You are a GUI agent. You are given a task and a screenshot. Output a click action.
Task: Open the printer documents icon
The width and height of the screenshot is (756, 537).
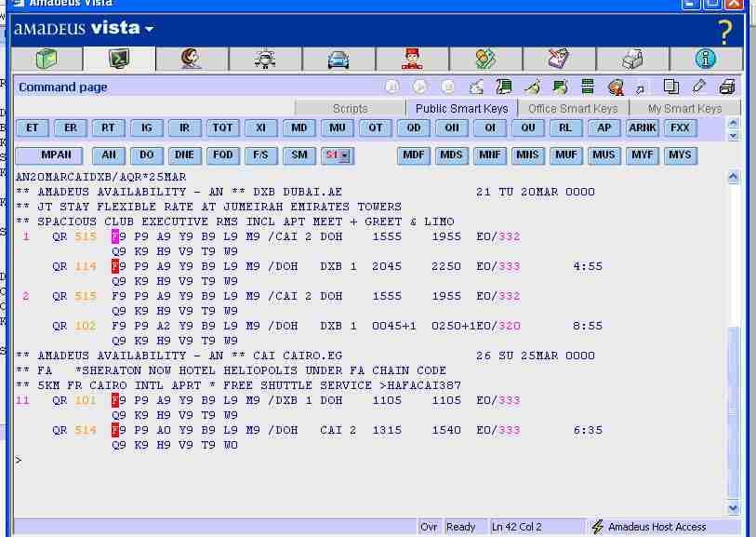click(632, 59)
